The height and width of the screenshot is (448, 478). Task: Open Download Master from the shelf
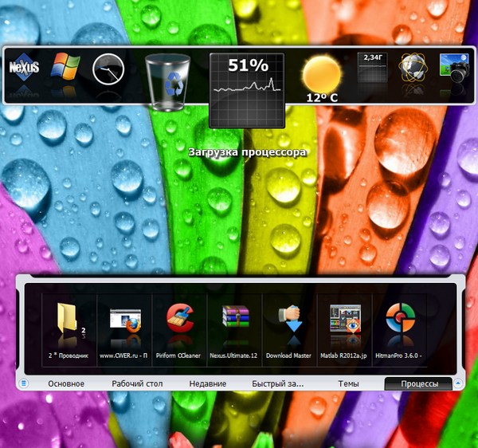[x=288, y=325]
